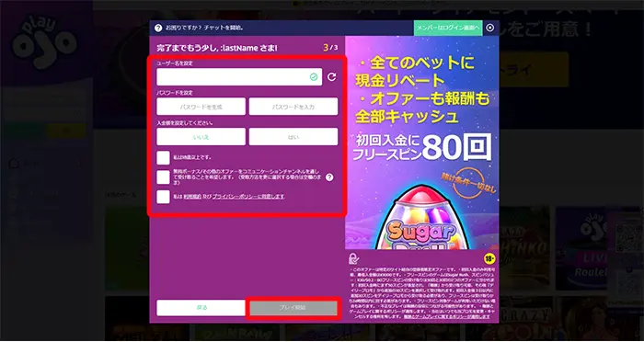Click the Crazy Pachinko game thumbnail in background

[524, 248]
